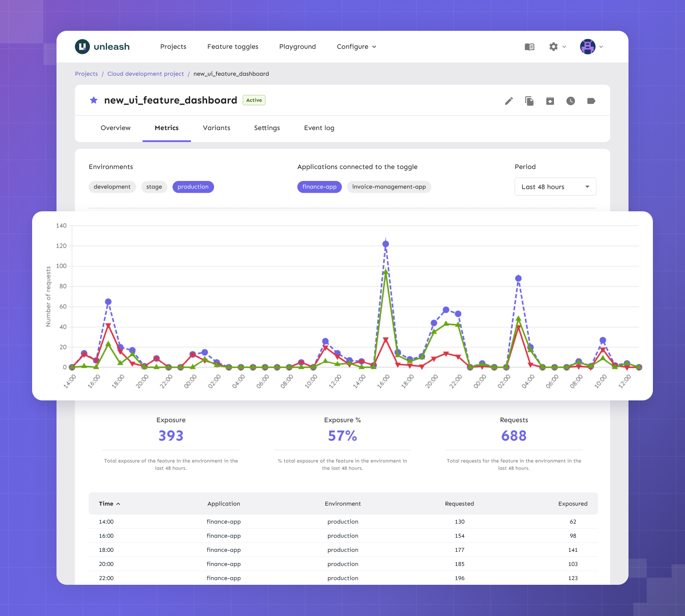Click the settings gear icon
The image size is (685, 616).
tap(553, 47)
